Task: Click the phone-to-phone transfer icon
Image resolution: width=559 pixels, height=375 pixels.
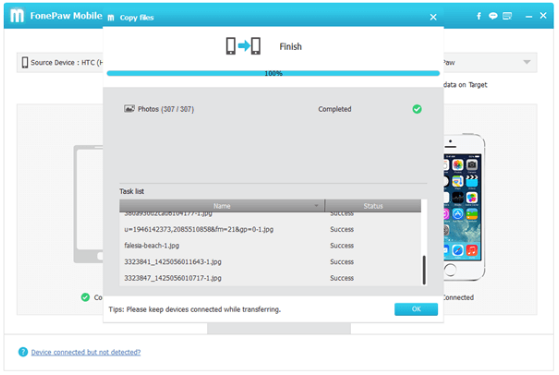Action: tap(243, 46)
